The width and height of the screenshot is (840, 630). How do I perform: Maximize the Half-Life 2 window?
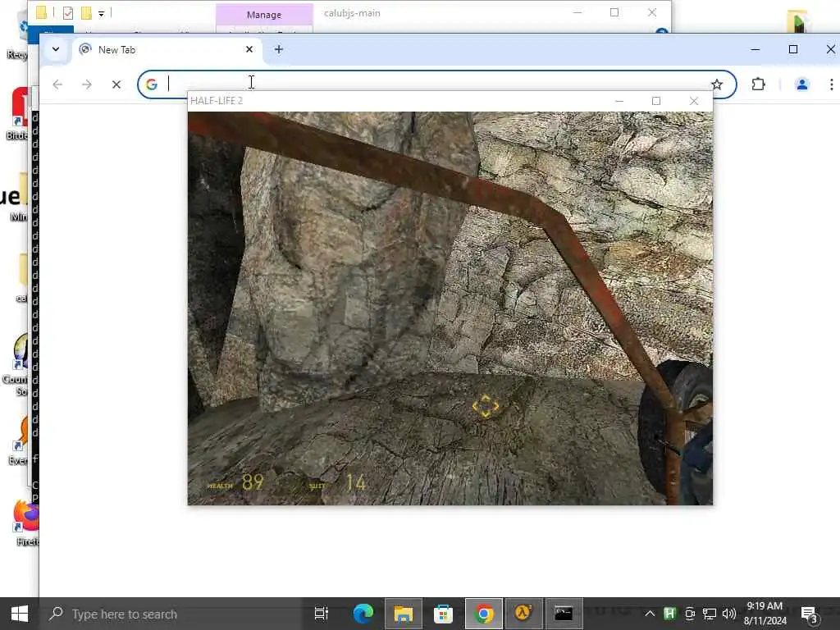click(656, 101)
